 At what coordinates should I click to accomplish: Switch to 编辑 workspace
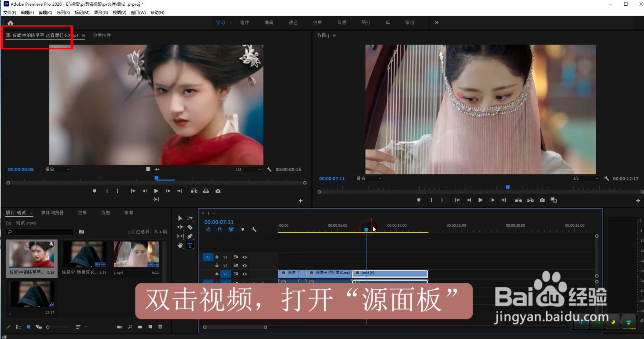click(269, 23)
